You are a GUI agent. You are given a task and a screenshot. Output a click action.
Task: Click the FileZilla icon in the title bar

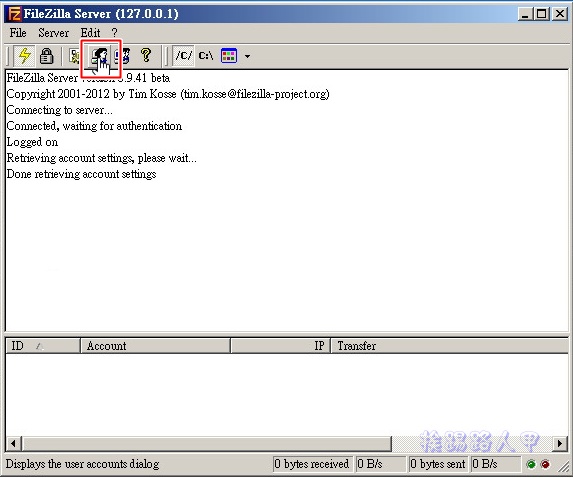point(15,14)
